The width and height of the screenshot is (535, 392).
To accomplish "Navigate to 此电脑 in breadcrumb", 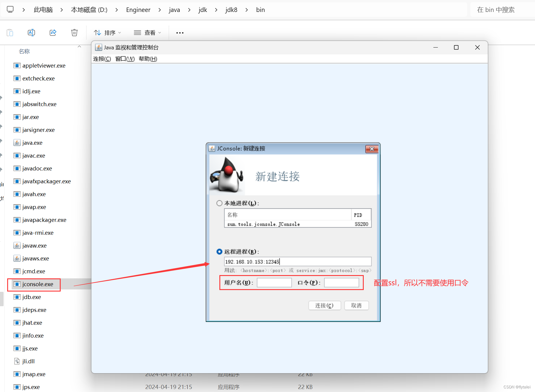I will tap(43, 10).
